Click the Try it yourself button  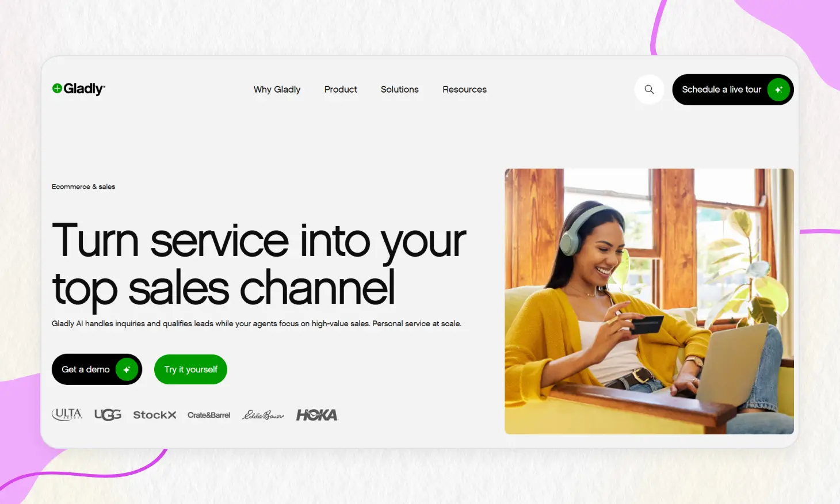pos(190,369)
